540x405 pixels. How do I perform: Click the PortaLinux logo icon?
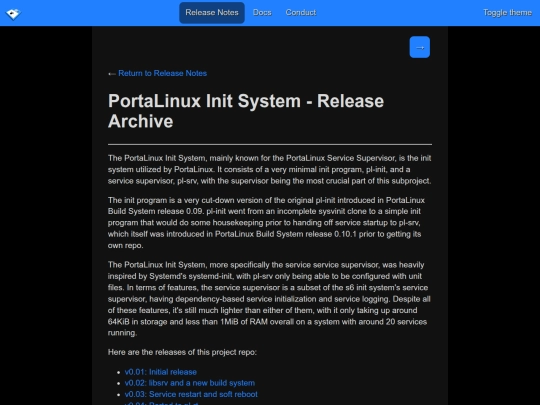13,14
